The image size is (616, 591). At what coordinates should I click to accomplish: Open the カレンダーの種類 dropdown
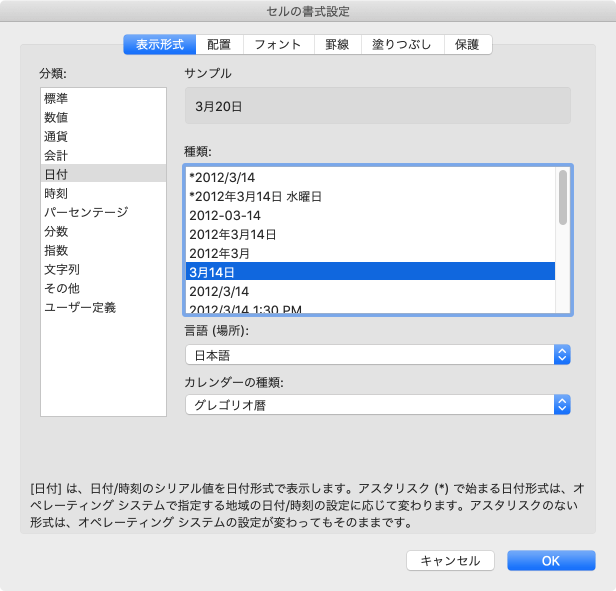coord(377,405)
